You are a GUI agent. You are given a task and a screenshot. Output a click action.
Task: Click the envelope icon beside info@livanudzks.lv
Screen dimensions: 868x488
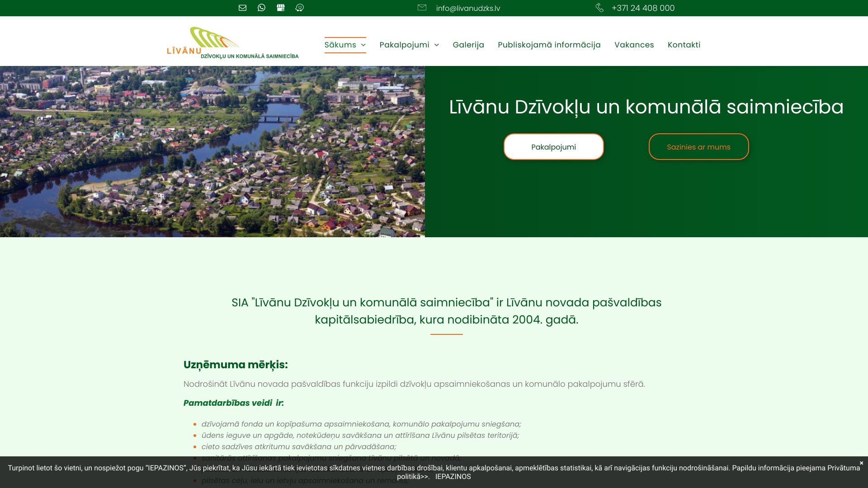pos(421,8)
